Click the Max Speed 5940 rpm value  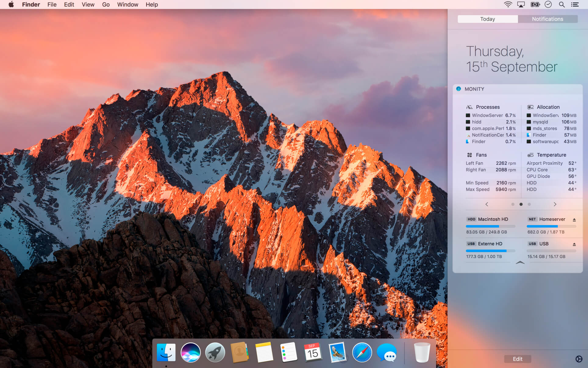(506, 189)
